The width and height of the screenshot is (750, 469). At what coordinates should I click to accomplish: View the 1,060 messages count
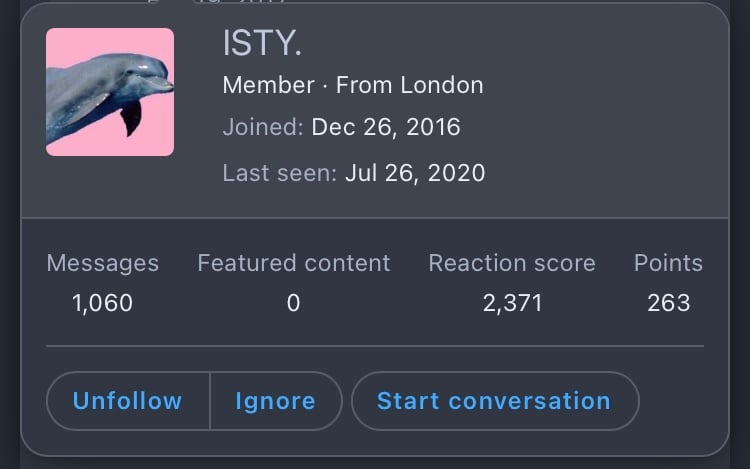coord(102,303)
